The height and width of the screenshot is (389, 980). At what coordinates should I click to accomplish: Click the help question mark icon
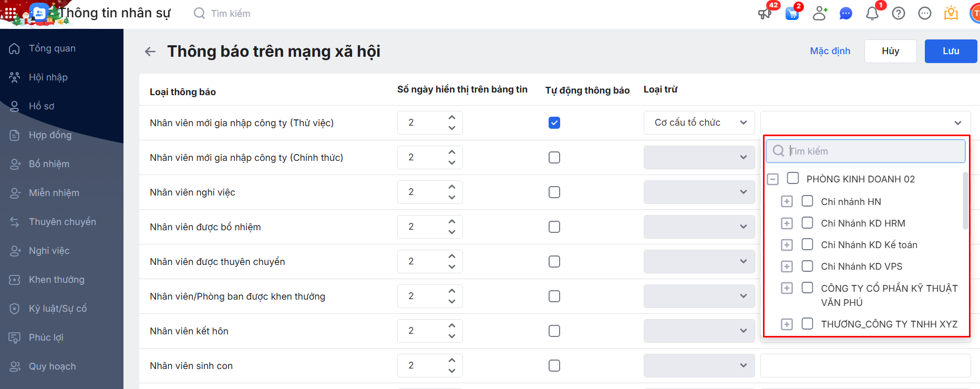tap(899, 13)
